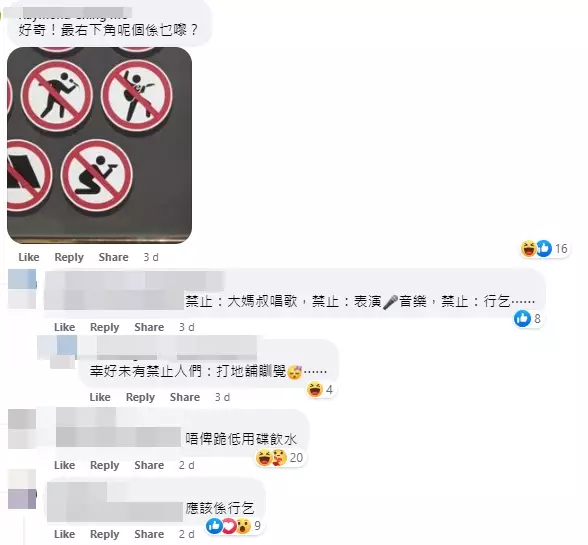Share the top comment with the photo
This screenshot has height=545, width=588.
click(x=114, y=257)
